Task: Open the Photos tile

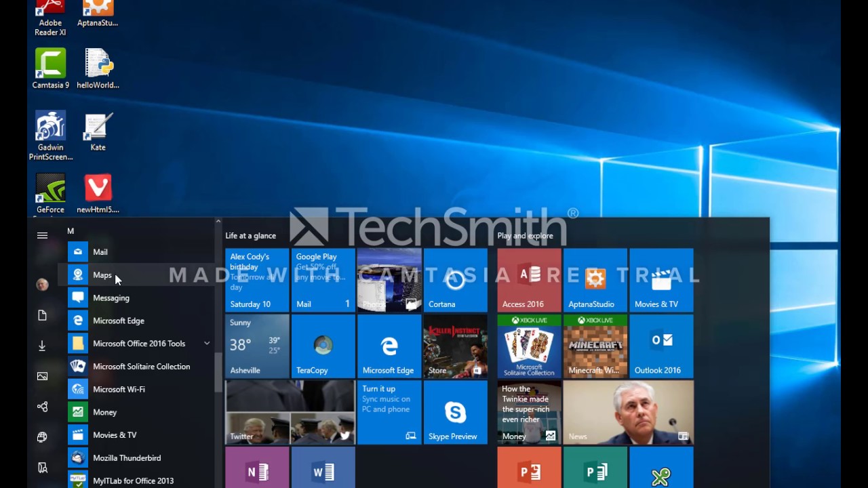Action: click(389, 281)
